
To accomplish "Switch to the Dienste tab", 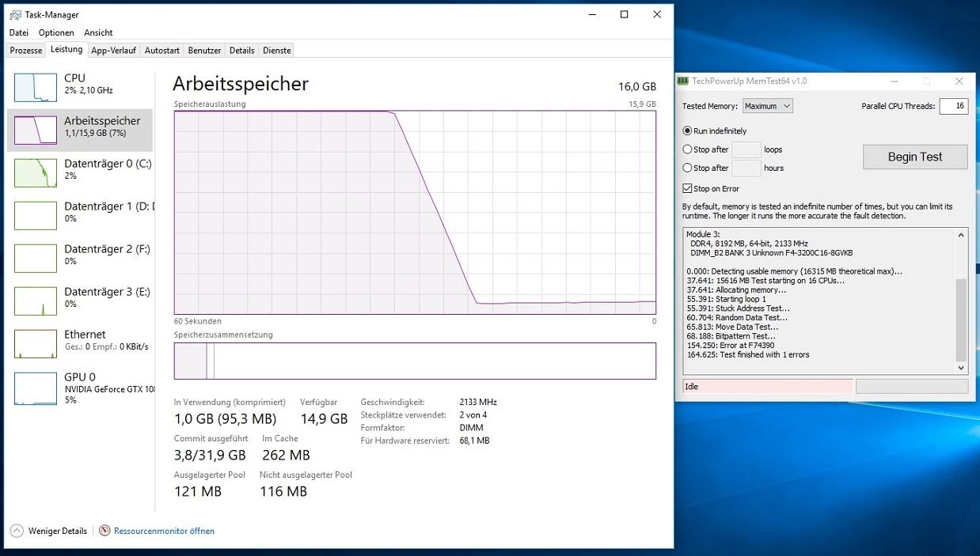I will (x=277, y=50).
